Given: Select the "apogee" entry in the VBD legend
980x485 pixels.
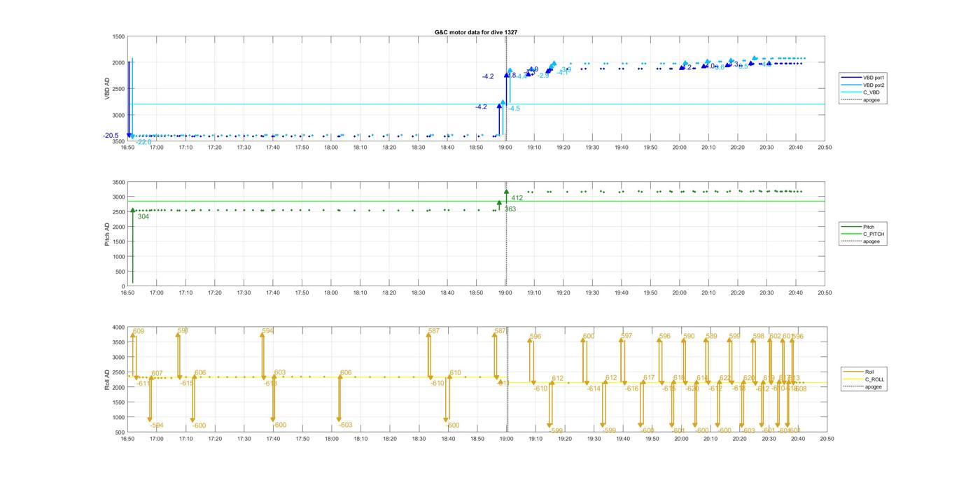Looking at the screenshot, I should coord(862,100).
